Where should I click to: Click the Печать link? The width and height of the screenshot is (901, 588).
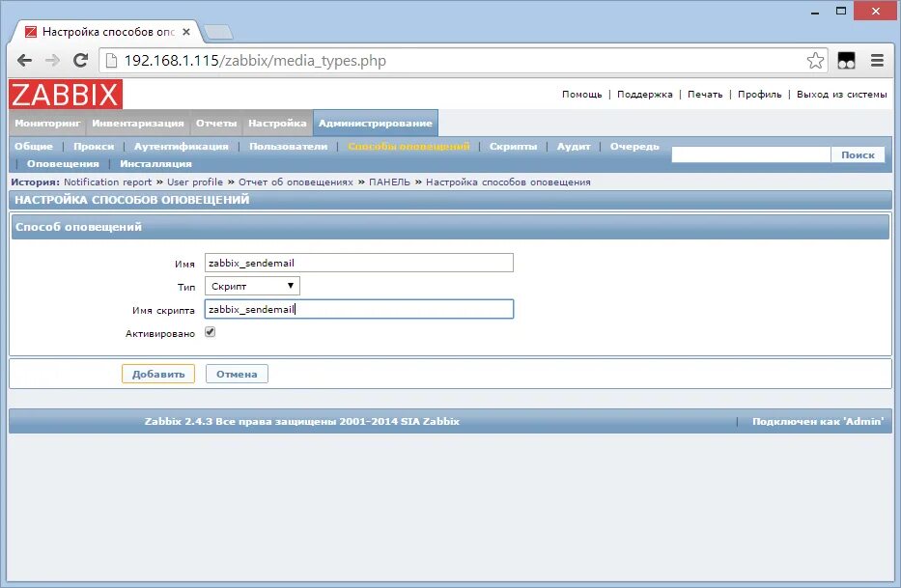[x=705, y=95]
